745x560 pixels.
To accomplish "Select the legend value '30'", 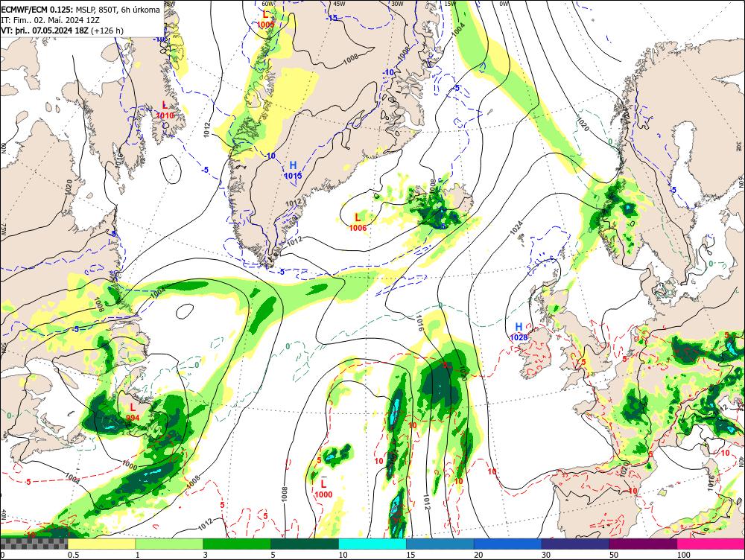I will (x=546, y=554).
